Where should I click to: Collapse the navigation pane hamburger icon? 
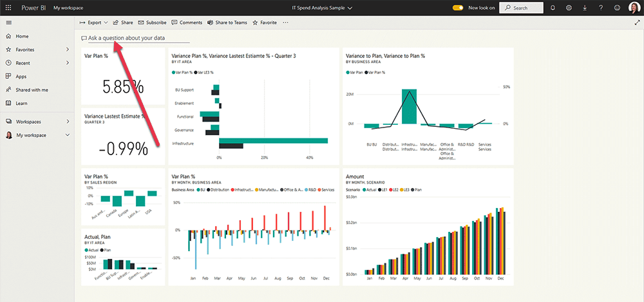tap(9, 23)
